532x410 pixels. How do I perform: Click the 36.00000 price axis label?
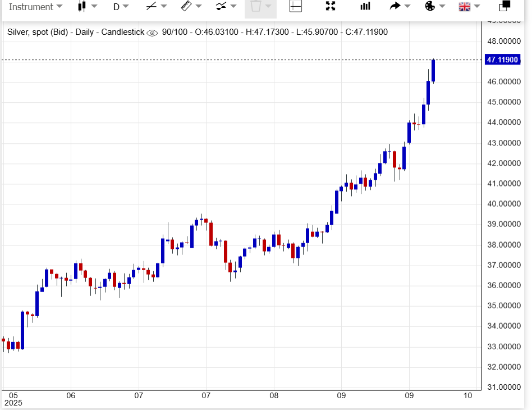pos(504,285)
